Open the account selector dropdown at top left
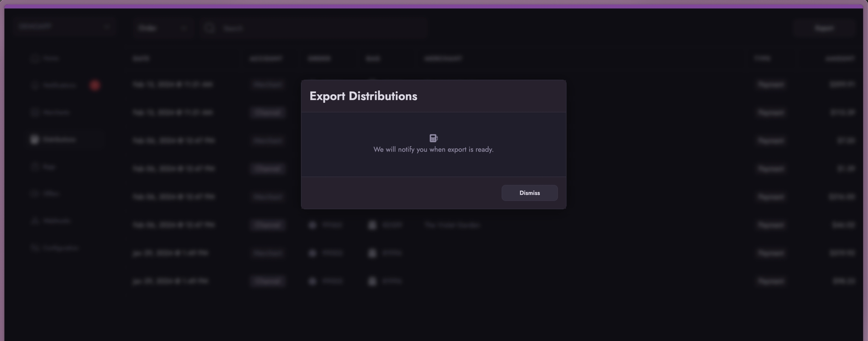This screenshot has width=868, height=341. tap(63, 26)
